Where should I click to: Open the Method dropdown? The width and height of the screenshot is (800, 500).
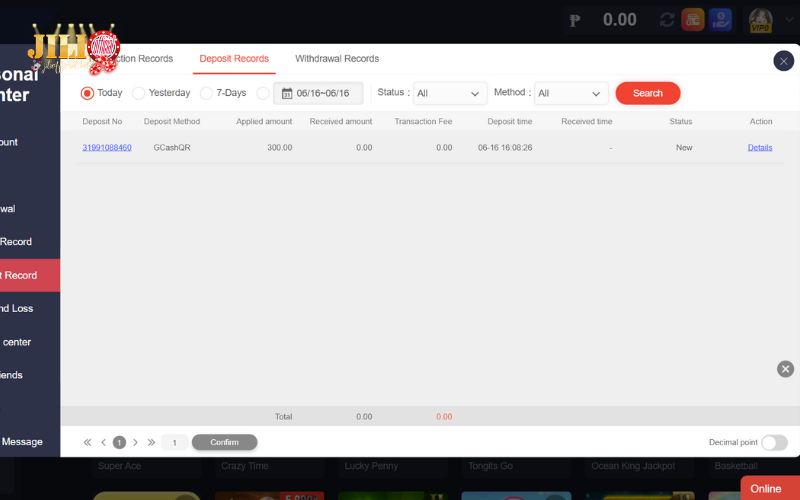coord(571,93)
